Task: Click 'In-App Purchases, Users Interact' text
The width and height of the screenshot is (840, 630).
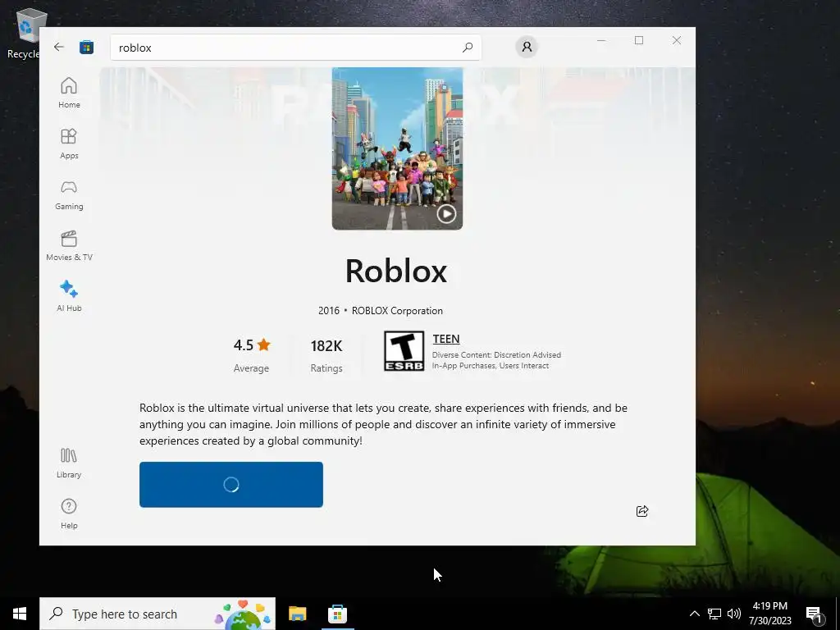Action: [x=491, y=366]
